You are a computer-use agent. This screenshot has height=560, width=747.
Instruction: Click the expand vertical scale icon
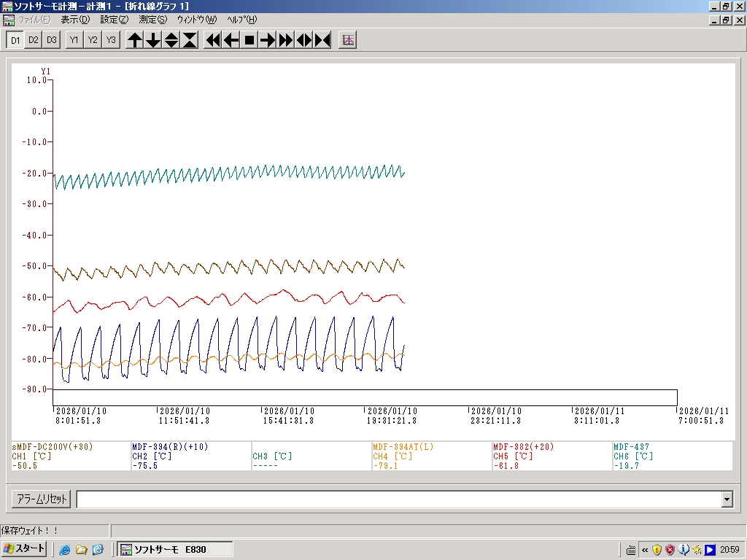(171, 40)
